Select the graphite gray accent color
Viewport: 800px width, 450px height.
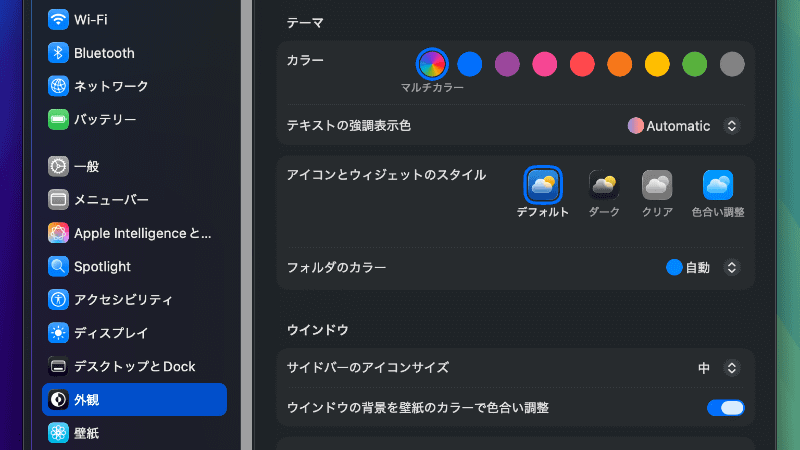click(x=732, y=64)
